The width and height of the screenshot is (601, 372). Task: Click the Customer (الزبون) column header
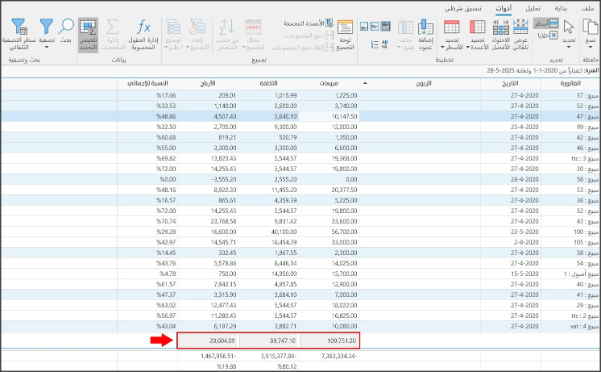[420, 84]
